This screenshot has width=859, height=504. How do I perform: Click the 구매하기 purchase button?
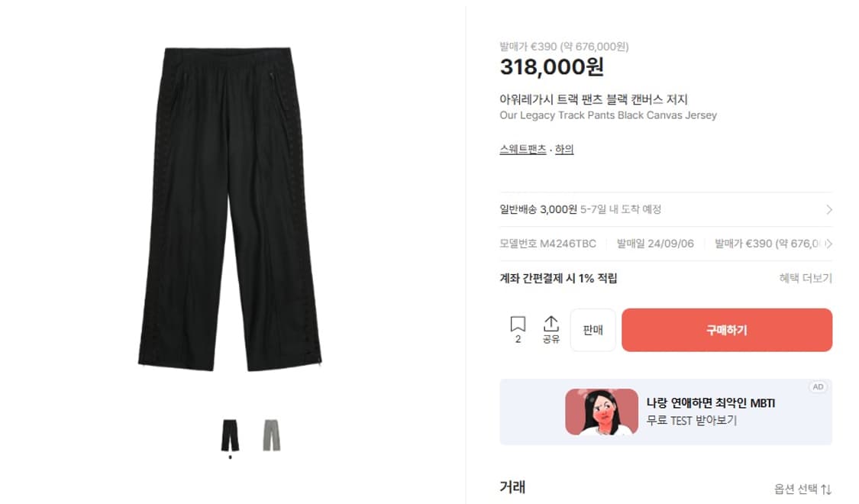[x=726, y=330]
